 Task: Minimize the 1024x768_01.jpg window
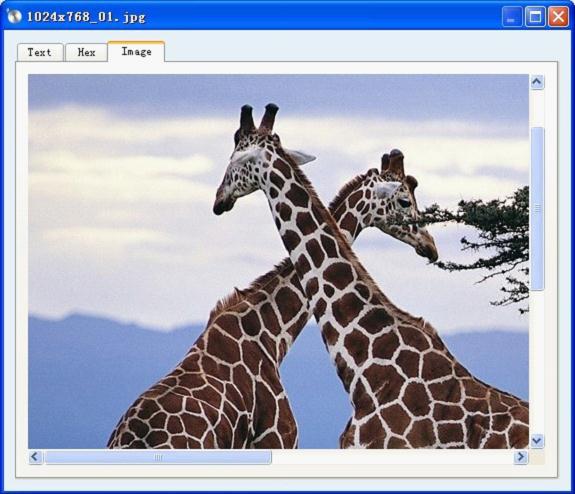pyautogui.click(x=512, y=17)
